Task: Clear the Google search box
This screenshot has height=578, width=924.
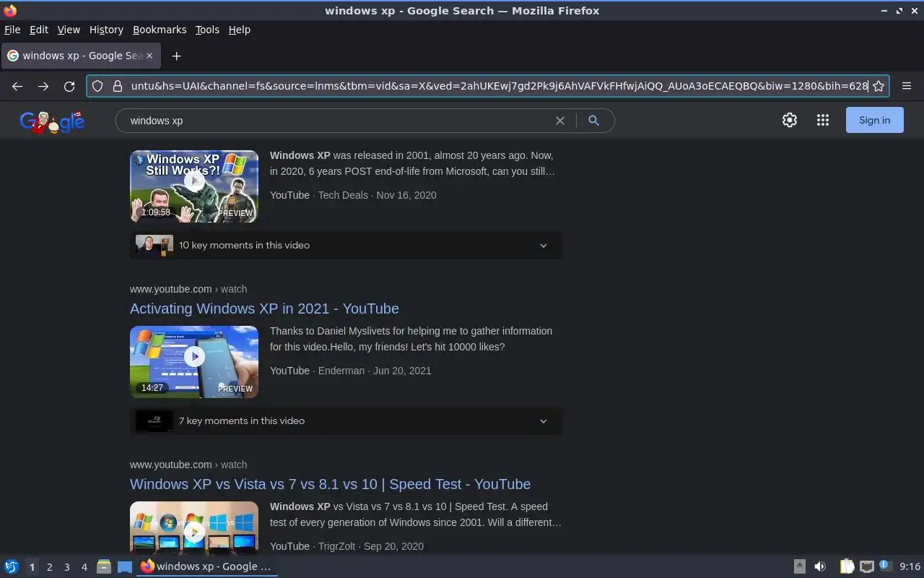Action: click(559, 121)
